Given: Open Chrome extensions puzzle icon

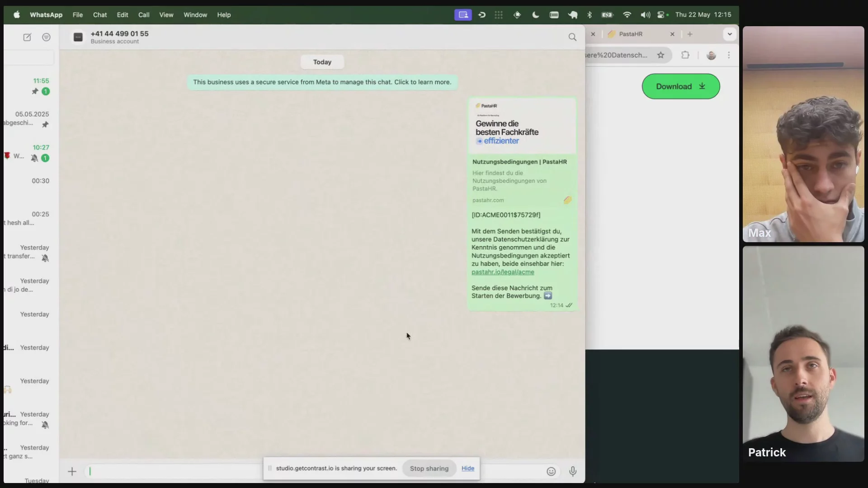Looking at the screenshot, I should pyautogui.click(x=685, y=55).
